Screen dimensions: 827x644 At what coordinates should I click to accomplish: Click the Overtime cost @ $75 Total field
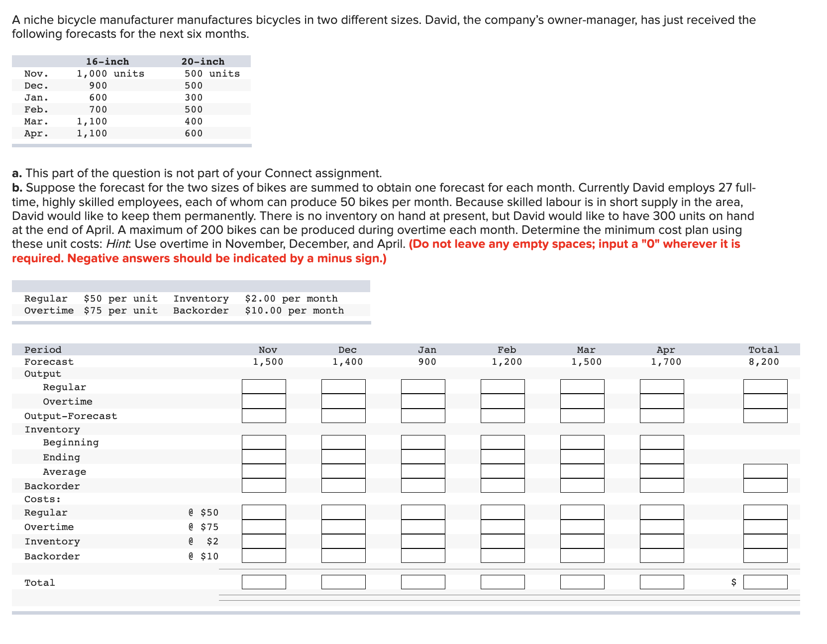(x=765, y=527)
